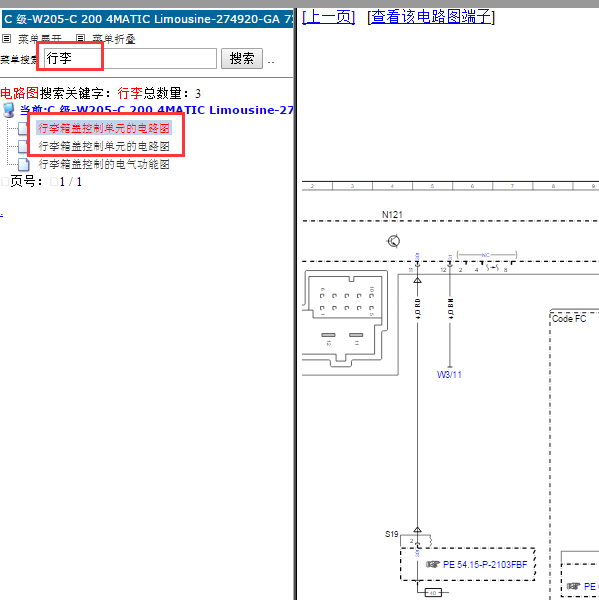Viewport: 599px width, 600px height.
Task: Click the 搜索 search button
Action: [x=242, y=59]
